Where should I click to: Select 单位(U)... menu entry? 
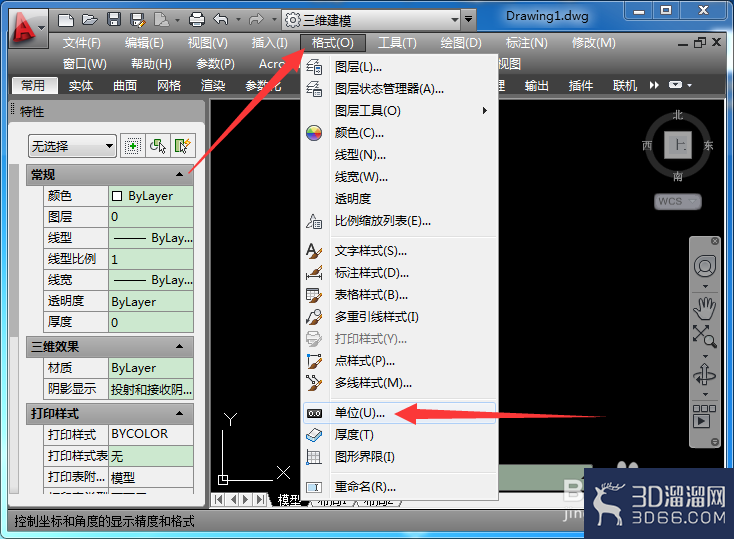coord(399,413)
